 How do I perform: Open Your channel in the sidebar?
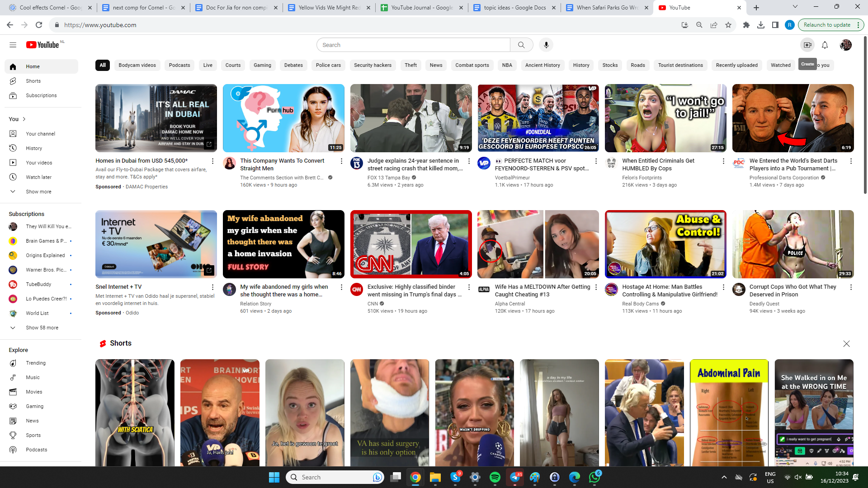(41, 134)
